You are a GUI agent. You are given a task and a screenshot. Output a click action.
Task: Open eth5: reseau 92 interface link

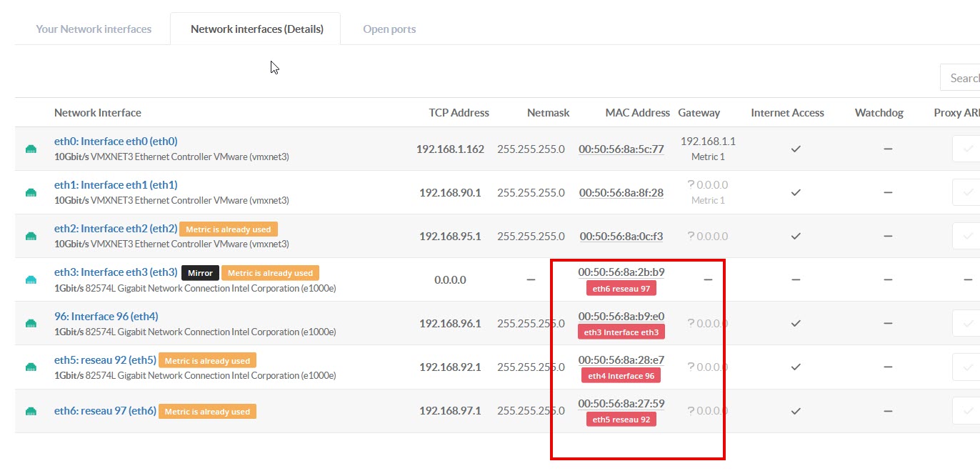coord(105,360)
